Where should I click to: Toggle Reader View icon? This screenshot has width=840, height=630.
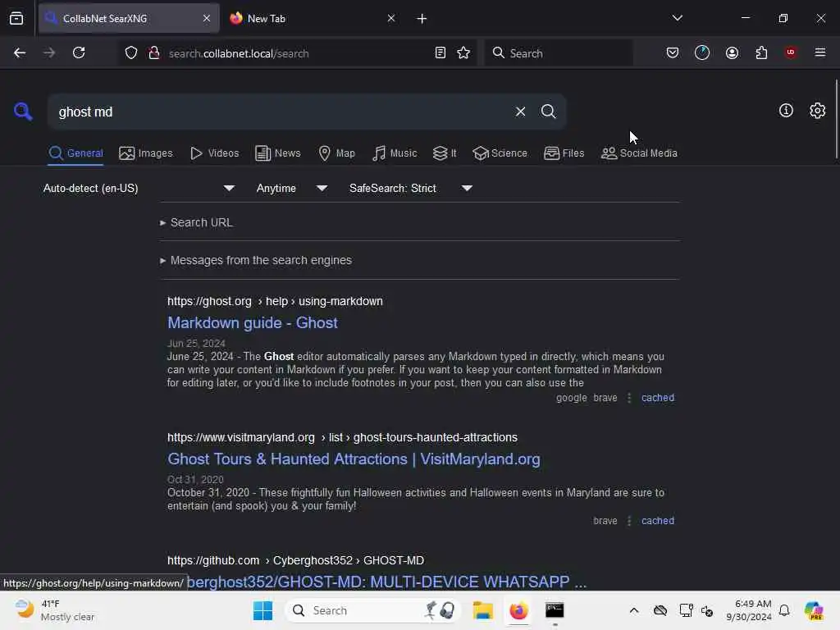(440, 52)
